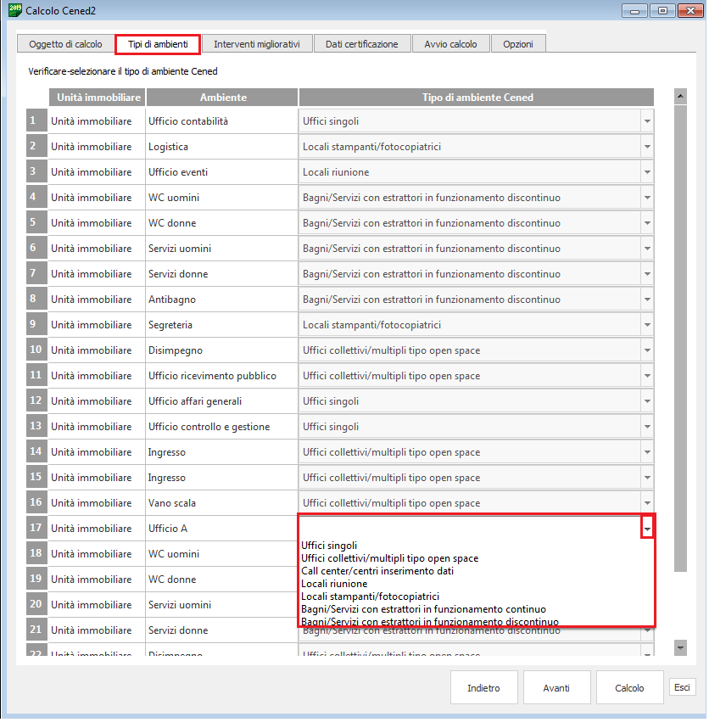Switch to Oggetto di calcolo tab
This screenshot has height=728, width=709.
(65, 44)
